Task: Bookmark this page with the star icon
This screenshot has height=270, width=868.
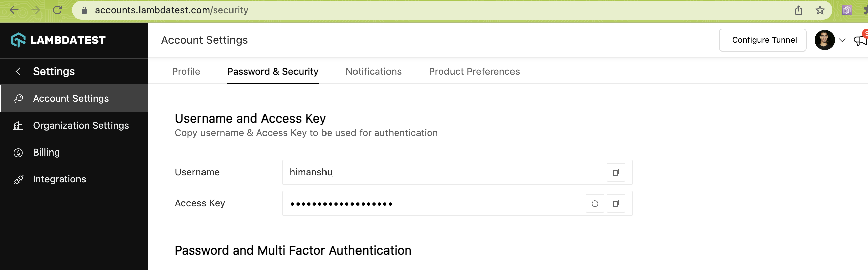Action: pos(820,10)
